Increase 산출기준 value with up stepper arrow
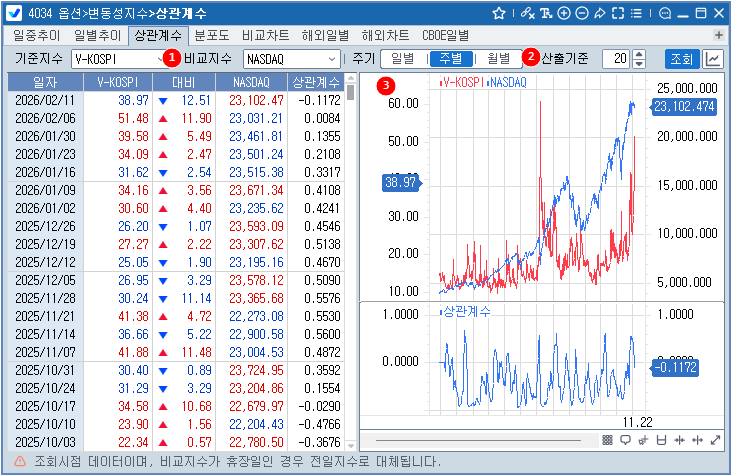Image resolution: width=732 pixels, height=476 pixels. (x=640, y=54)
